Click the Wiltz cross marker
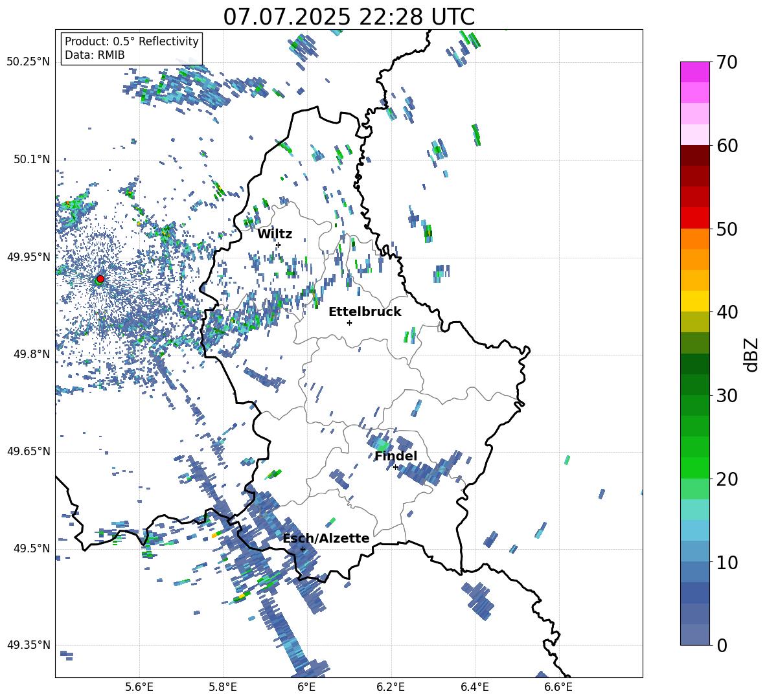The height and width of the screenshot is (700, 767). tap(279, 245)
